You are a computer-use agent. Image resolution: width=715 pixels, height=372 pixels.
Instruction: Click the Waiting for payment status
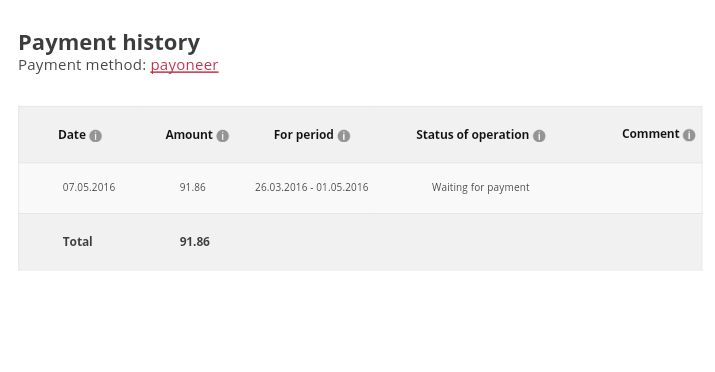point(481,187)
